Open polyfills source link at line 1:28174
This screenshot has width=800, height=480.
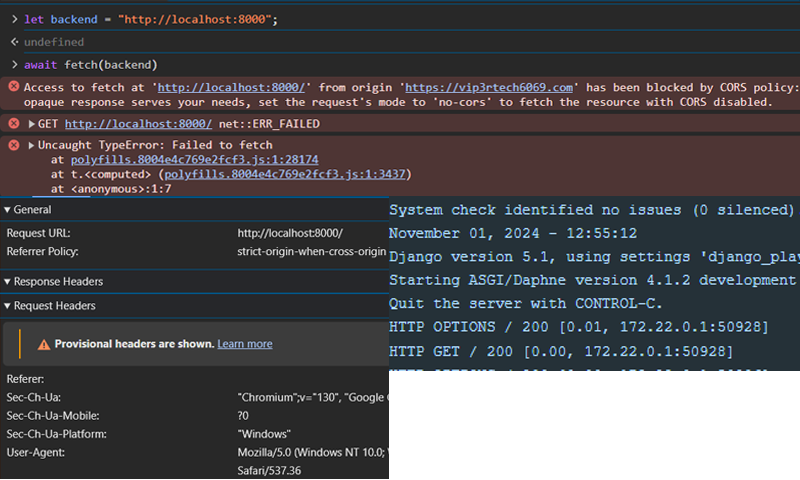(194, 160)
